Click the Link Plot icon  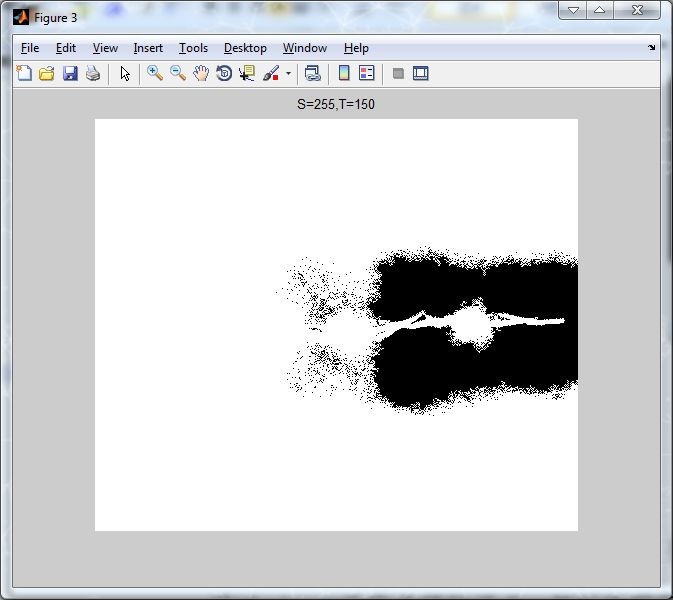(x=312, y=73)
